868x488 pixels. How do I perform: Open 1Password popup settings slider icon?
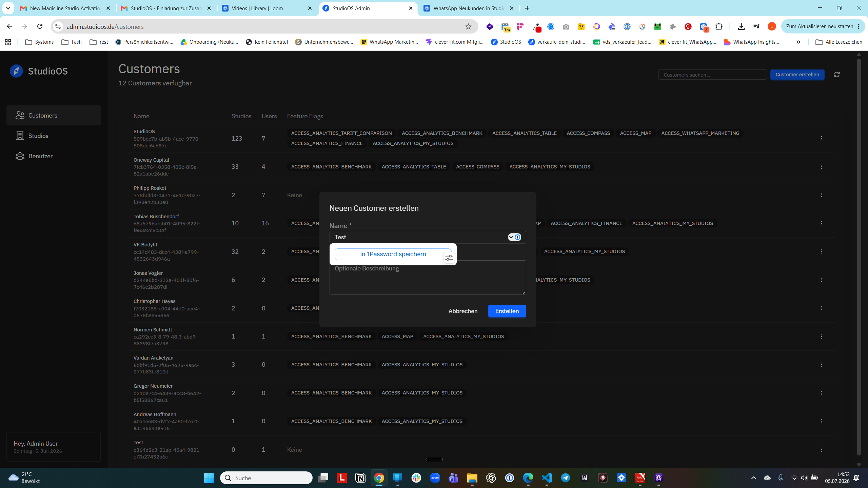tap(449, 258)
